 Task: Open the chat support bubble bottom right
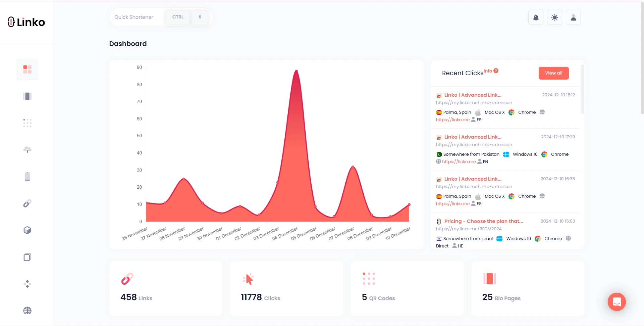(616, 302)
